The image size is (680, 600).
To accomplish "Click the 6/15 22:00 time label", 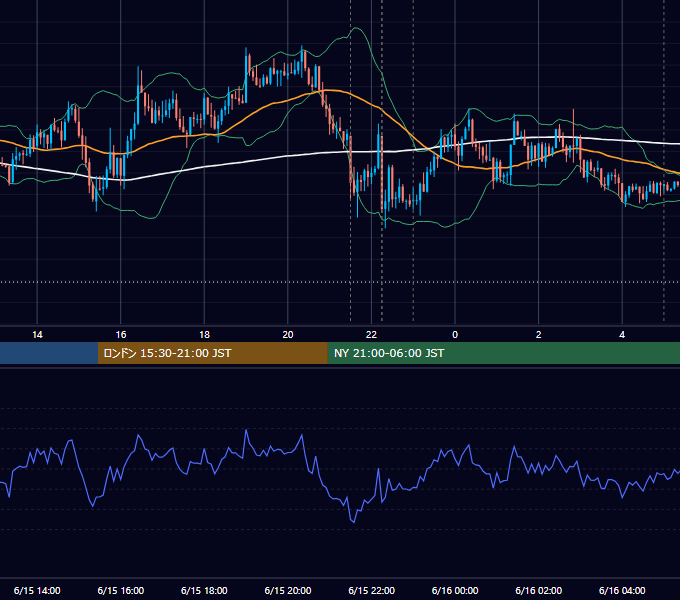I will (x=372, y=590).
